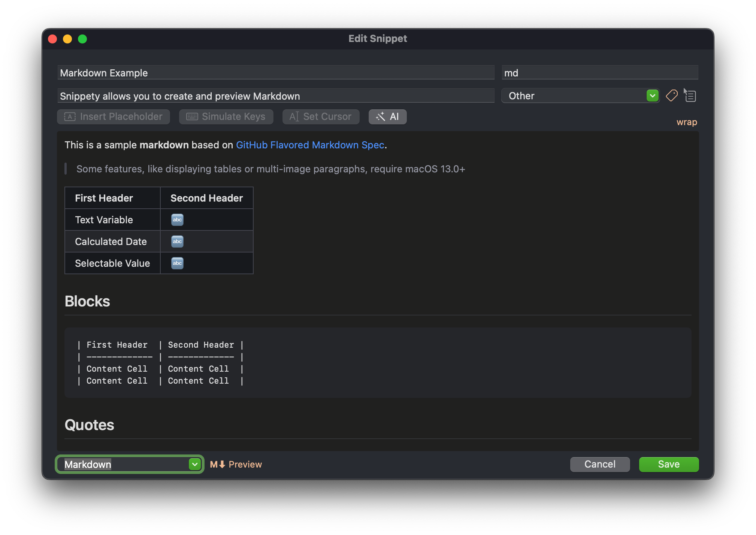
Task: Click the Markdown Example title field
Action: tap(276, 73)
